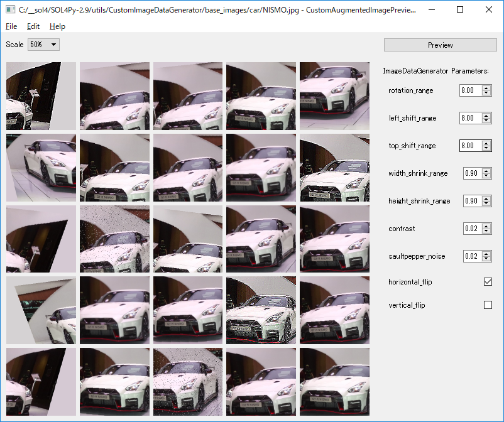Select the thumbnail in row two, column two
Image resolution: width=504 pixels, height=422 pixels.
[115, 168]
